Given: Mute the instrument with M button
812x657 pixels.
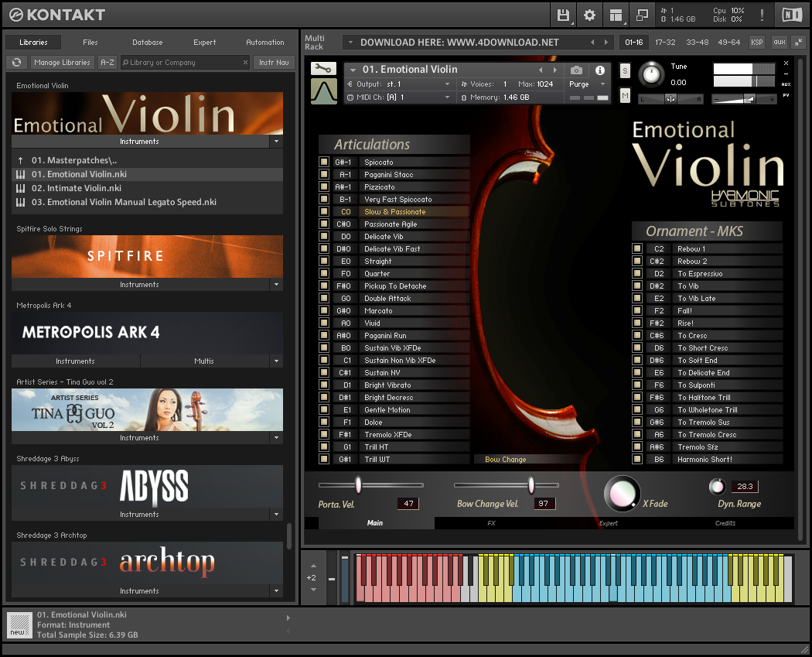Looking at the screenshot, I should point(626,95).
